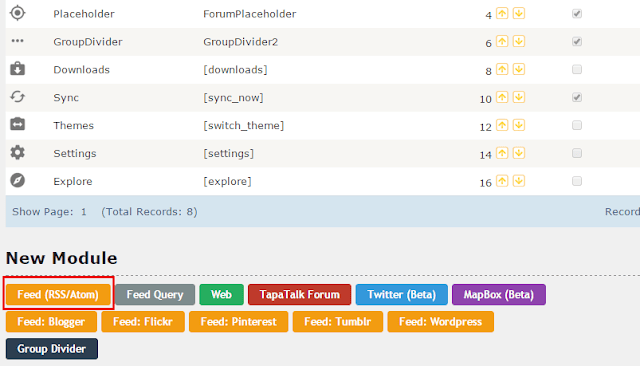Click the GroupDivider row ellipsis icon
Image resolution: width=640 pixels, height=366 pixels.
click(x=17, y=41)
